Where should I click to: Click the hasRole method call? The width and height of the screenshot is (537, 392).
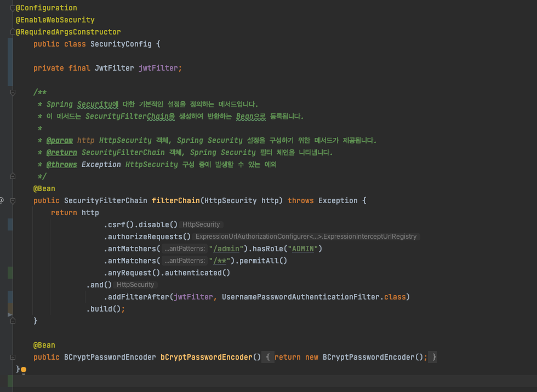point(268,249)
